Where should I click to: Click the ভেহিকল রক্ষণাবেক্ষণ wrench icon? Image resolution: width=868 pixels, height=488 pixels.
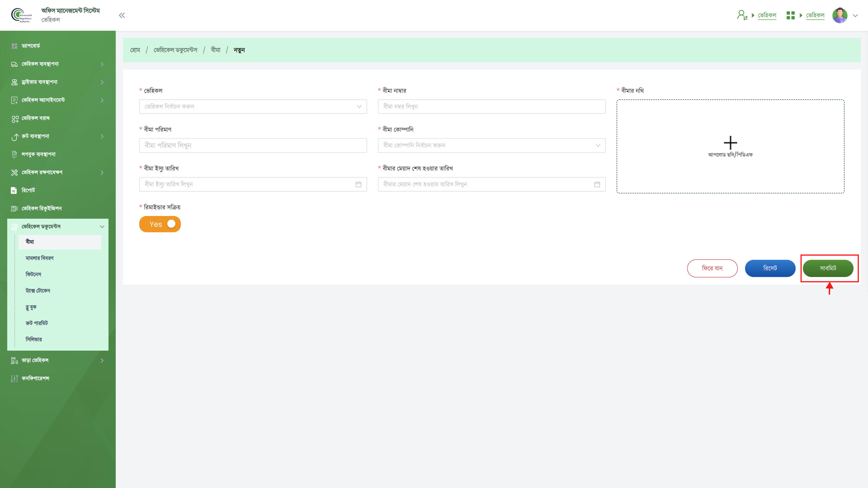[x=14, y=172]
